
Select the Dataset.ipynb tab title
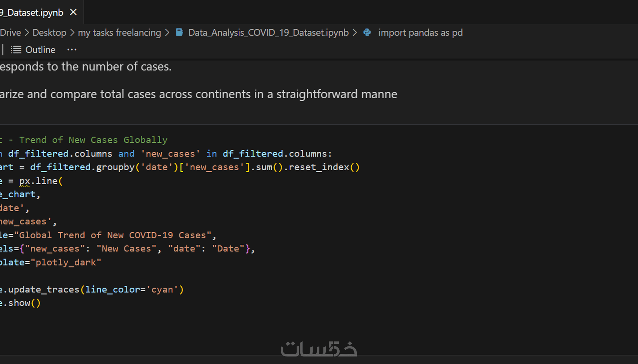(x=32, y=13)
